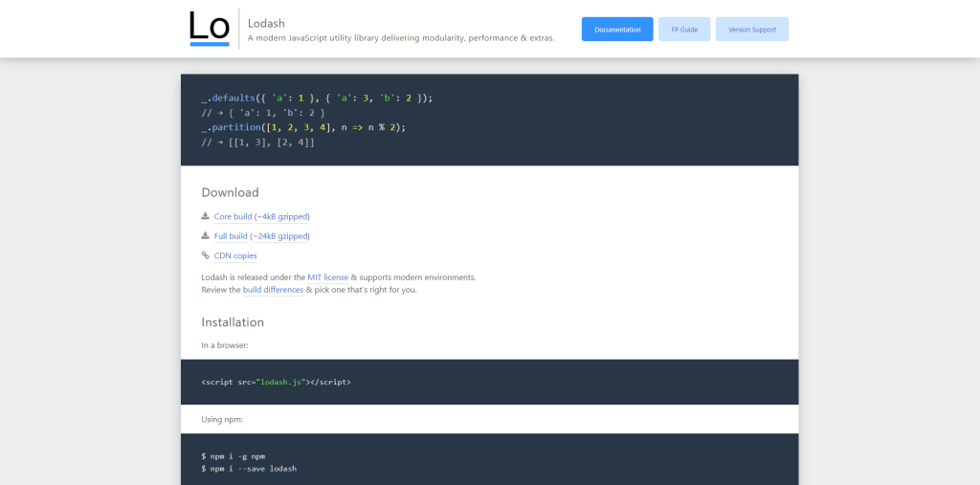Click the script src="lodash.js" code line
The width and height of the screenshot is (980, 485).
click(277, 382)
